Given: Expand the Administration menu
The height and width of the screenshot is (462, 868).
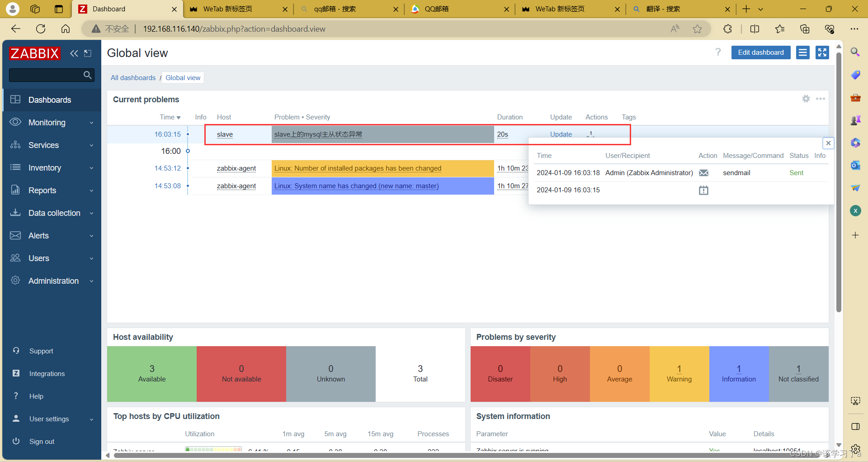Looking at the screenshot, I should click(52, 281).
